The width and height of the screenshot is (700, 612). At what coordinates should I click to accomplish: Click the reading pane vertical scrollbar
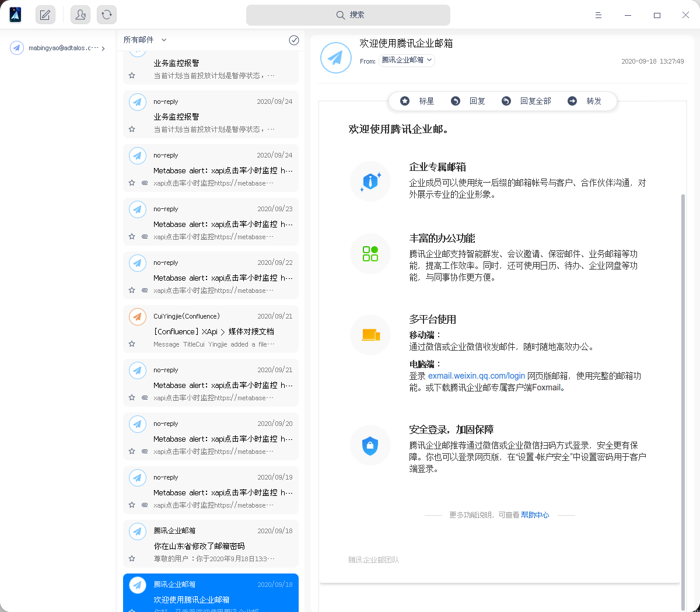tap(683, 402)
